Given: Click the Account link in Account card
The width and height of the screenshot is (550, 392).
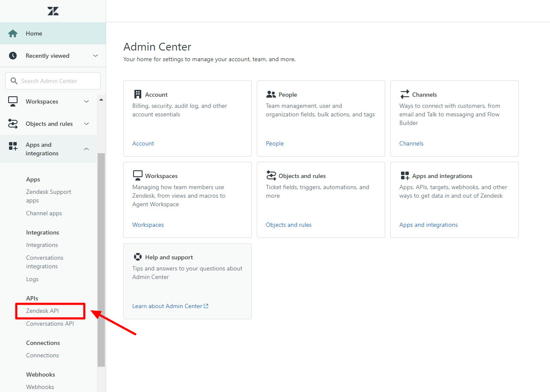Looking at the screenshot, I should (x=143, y=143).
